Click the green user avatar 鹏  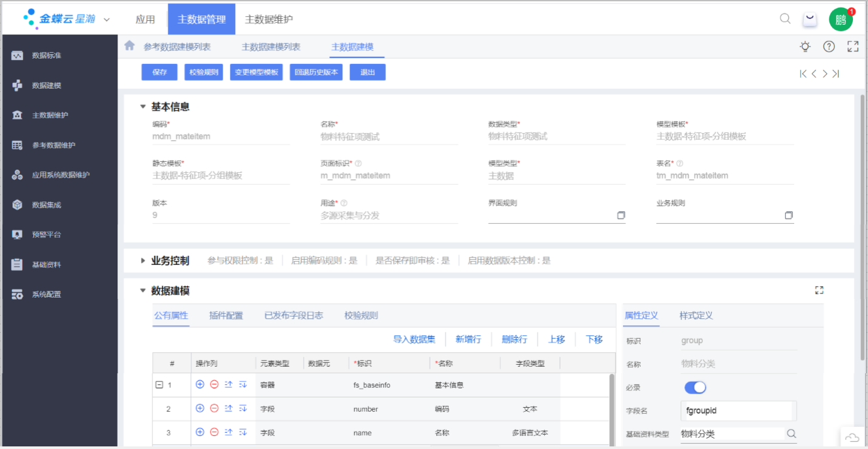point(841,20)
